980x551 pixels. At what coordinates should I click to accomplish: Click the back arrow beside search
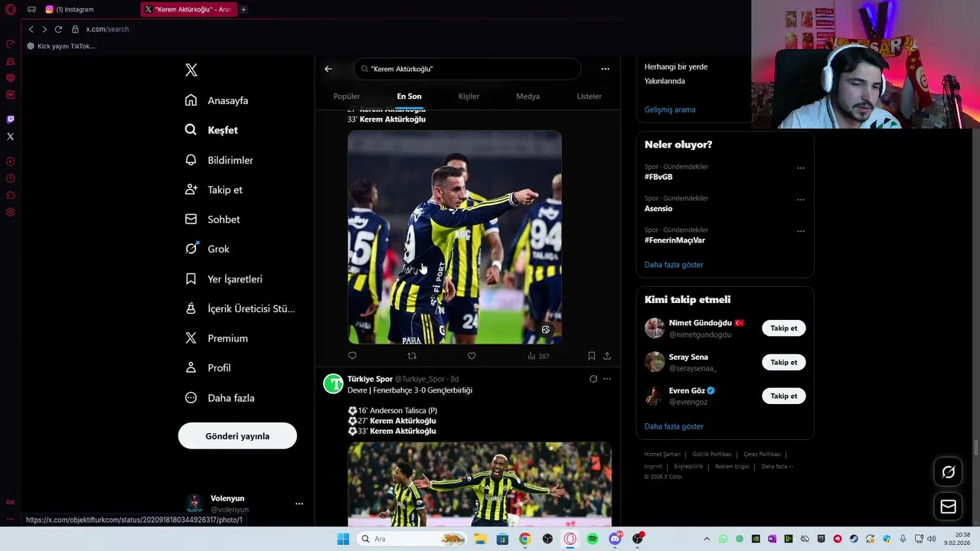pos(328,69)
